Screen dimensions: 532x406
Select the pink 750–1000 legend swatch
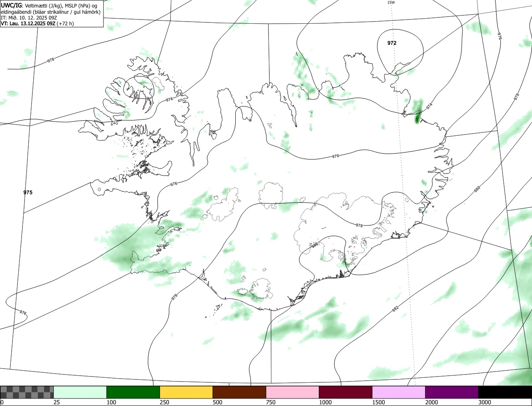click(293, 392)
